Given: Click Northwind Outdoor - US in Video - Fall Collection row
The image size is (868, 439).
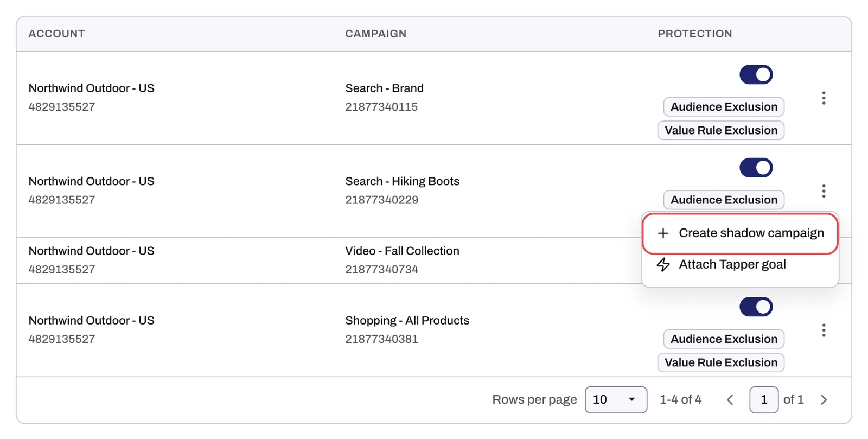Looking at the screenshot, I should tap(91, 251).
